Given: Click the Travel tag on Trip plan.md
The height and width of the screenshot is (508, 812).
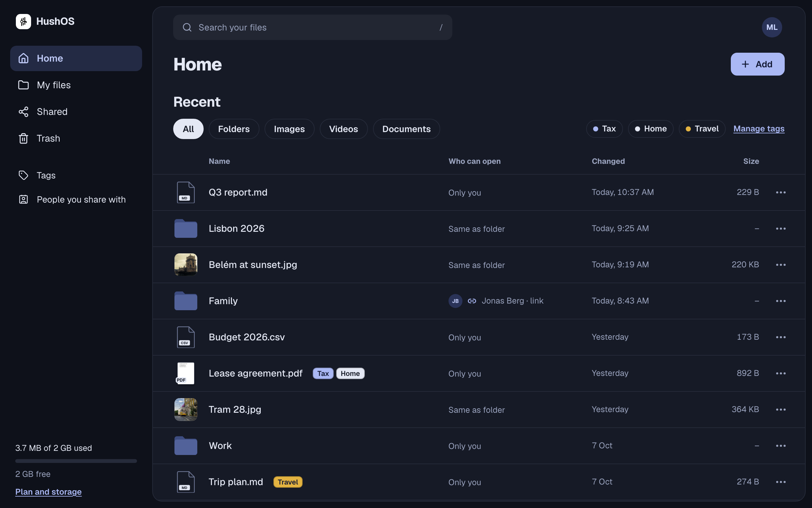Looking at the screenshot, I should pos(288,482).
